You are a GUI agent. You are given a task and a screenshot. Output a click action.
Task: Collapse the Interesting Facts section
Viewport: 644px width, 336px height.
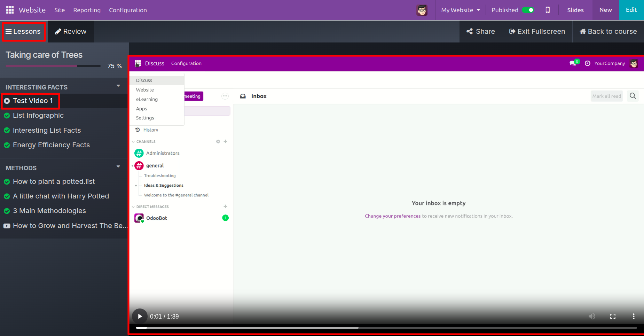tap(118, 86)
